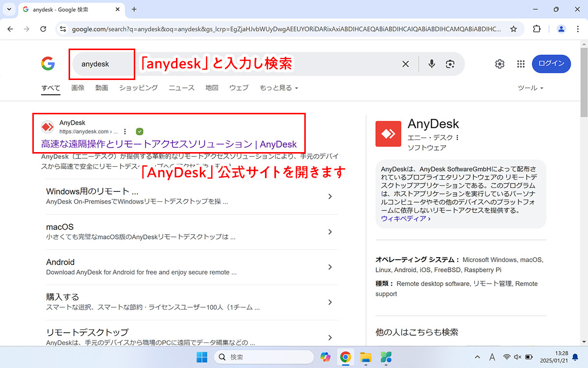Open the knowledge panel three-dot menu

[x=458, y=137]
